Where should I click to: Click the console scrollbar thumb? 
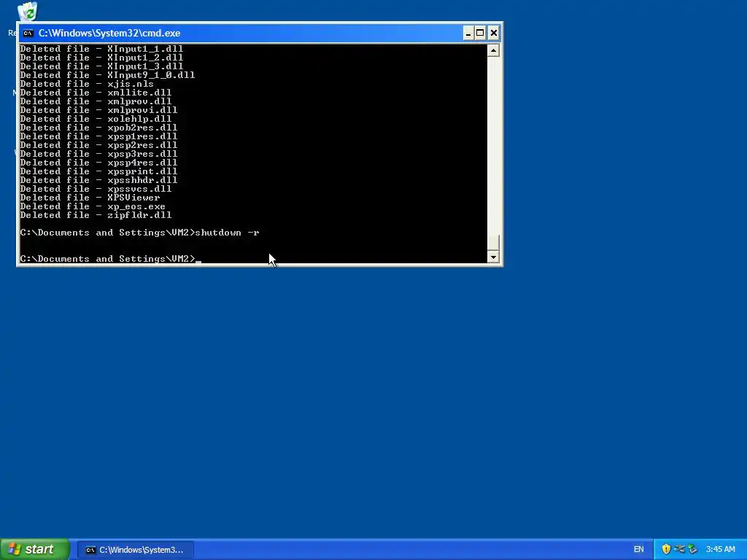pos(493,242)
